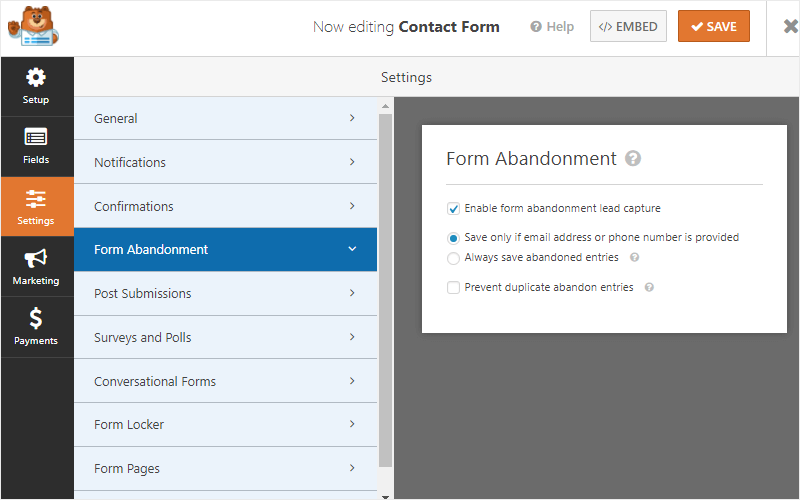Expand the Notifications section chevron
This screenshot has height=500, width=800.
352,162
